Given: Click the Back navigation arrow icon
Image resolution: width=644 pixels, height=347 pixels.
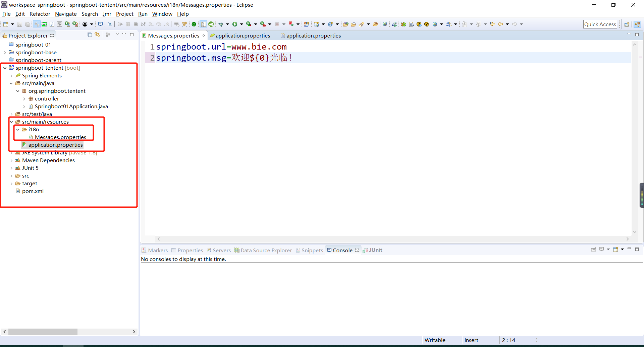Looking at the screenshot, I should (500, 24).
